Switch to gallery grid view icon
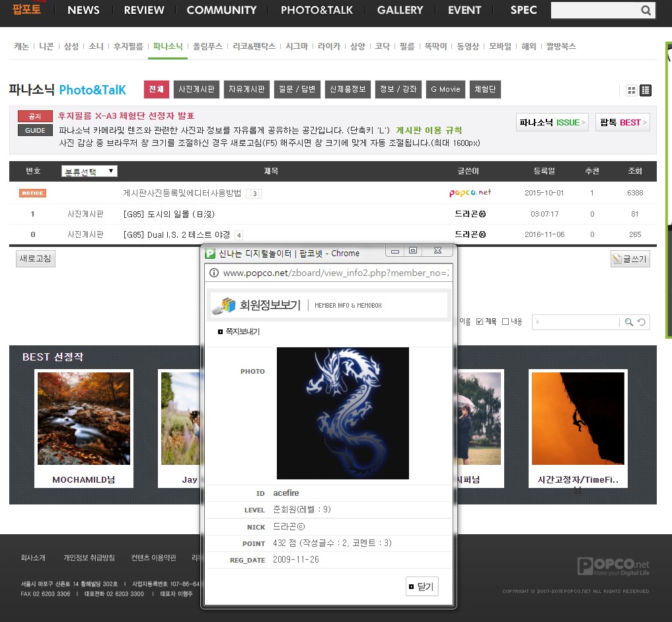The image size is (672, 622). [x=631, y=90]
